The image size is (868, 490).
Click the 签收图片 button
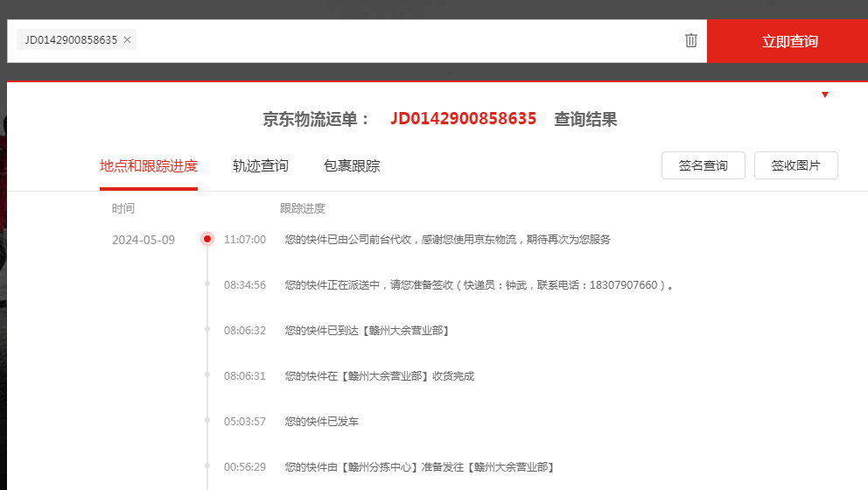pyautogui.click(x=795, y=165)
